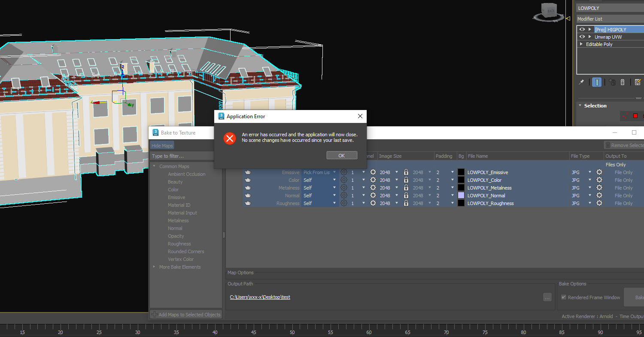Click the Remove Modifier trash icon
The image size is (644, 337).
tap(623, 82)
